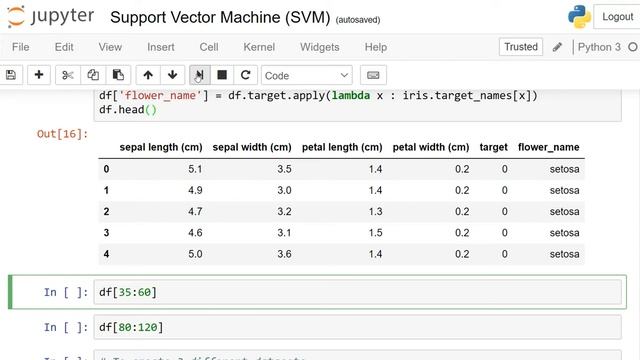
Task: Click into the df[80:120] code cell
Action: pyautogui.click(x=358, y=327)
